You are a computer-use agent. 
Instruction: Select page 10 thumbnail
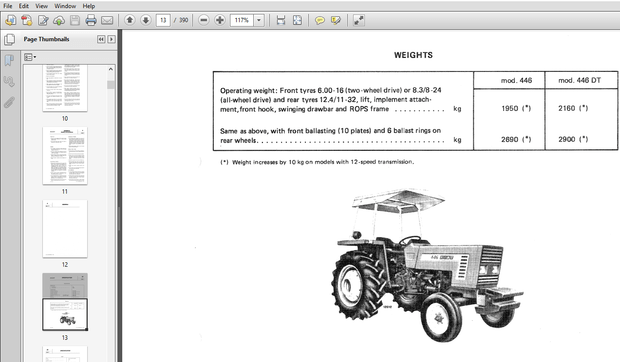[x=65, y=88]
